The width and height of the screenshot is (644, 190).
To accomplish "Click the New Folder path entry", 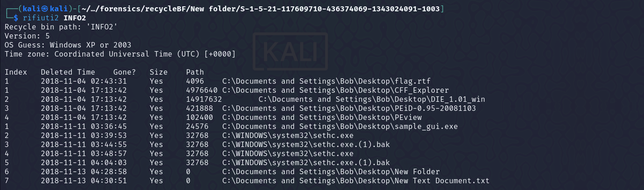I will (331, 172).
